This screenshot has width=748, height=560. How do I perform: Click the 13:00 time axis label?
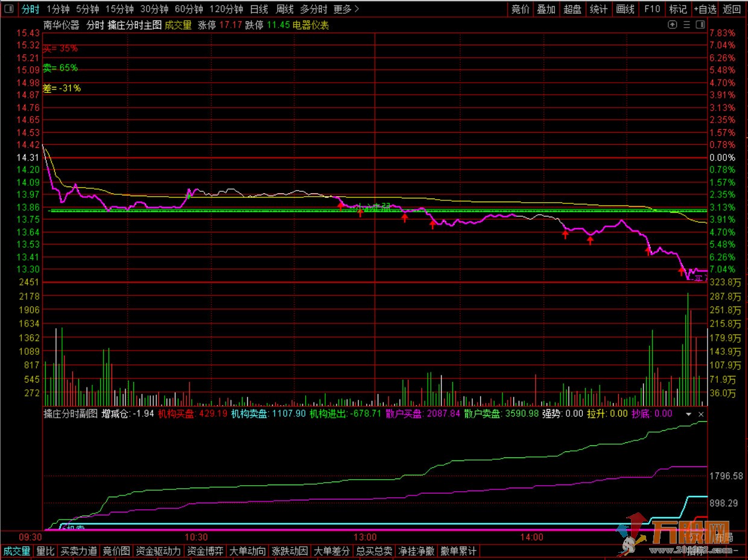pyautogui.click(x=365, y=537)
